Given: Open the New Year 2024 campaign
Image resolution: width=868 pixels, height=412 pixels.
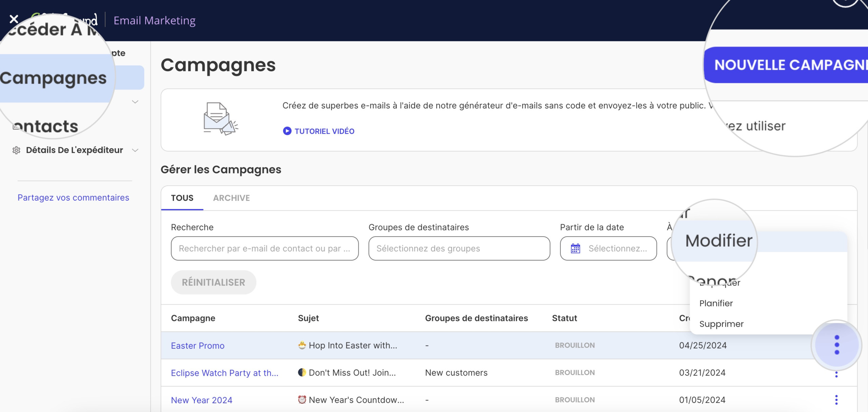Looking at the screenshot, I should pos(201,400).
